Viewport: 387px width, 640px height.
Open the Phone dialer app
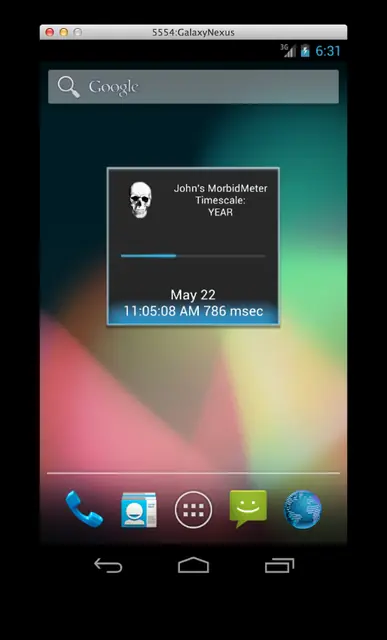coord(84,509)
